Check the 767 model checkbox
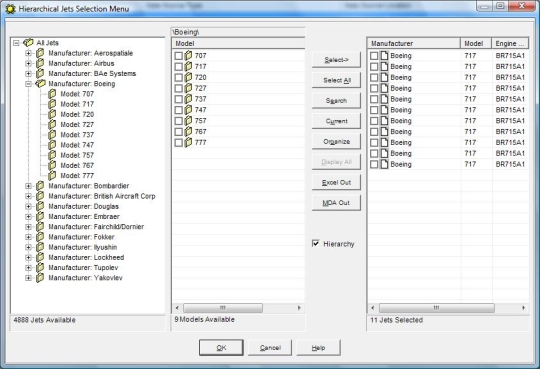 (x=178, y=132)
